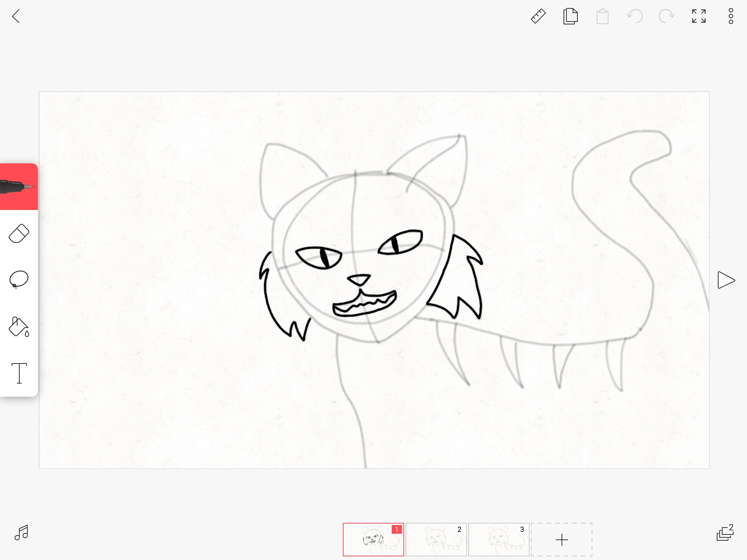The height and width of the screenshot is (560, 747).
Task: Open the three-dot more options menu
Action: (731, 16)
